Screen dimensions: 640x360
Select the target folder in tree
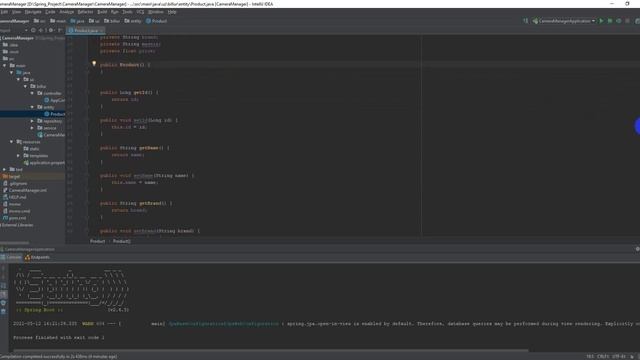pos(11,176)
